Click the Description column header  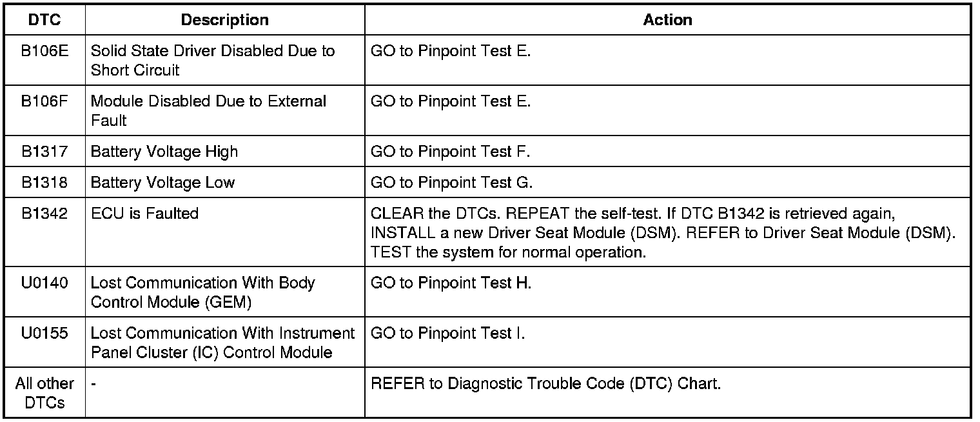point(224,20)
